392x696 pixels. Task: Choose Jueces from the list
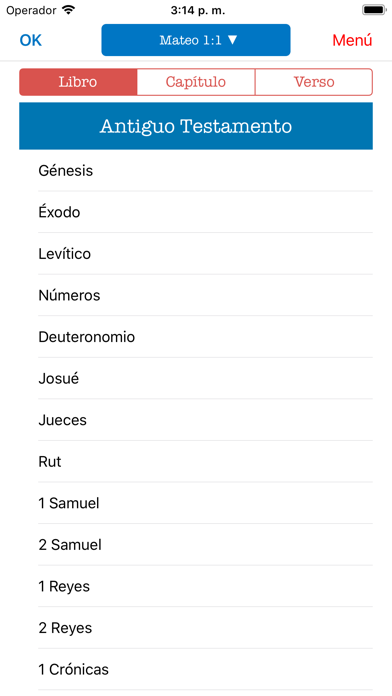click(196, 420)
